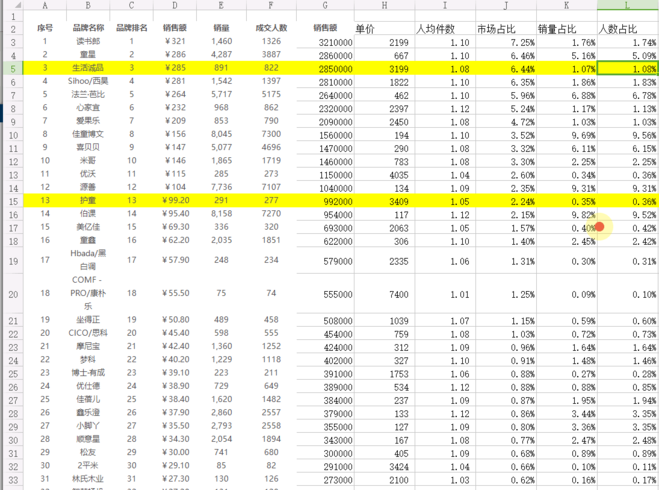Image resolution: width=659 pixels, height=490 pixels.
Task: Select cell Sihoo/西昊
Action: tap(88, 82)
